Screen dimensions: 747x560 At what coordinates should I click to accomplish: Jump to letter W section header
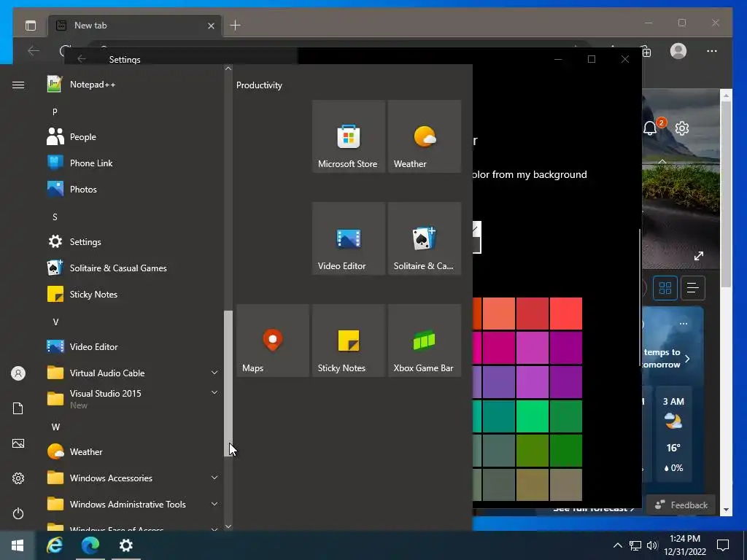click(55, 427)
